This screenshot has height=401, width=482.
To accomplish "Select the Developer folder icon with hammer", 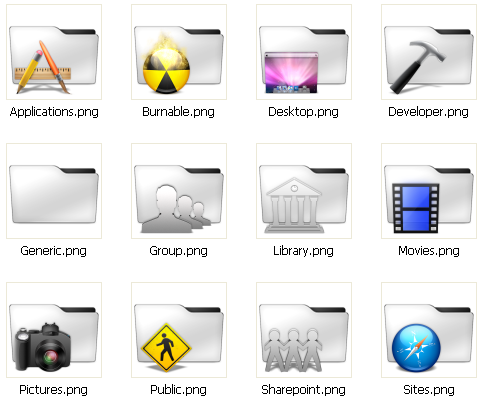I will pos(429,52).
